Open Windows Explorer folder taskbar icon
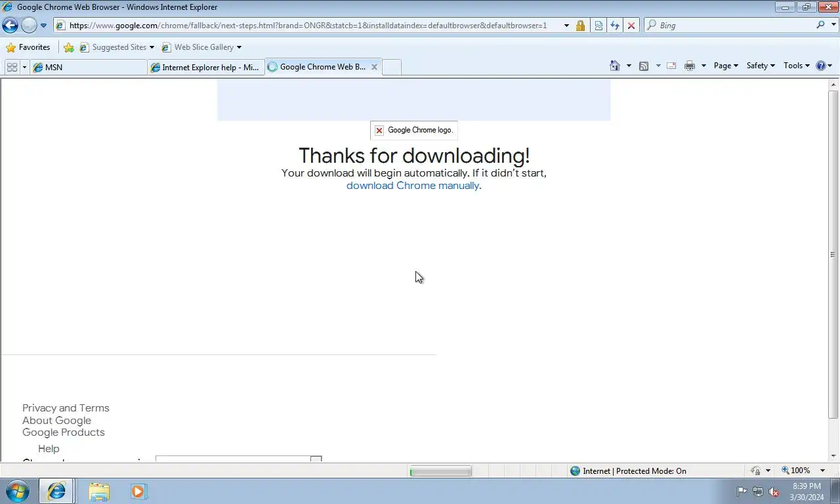This screenshot has width=840, height=504. click(98, 491)
